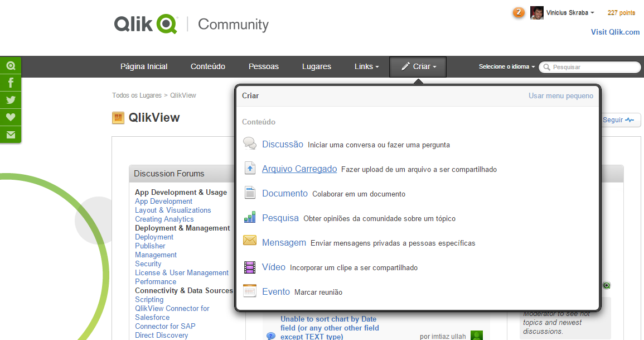The image size is (644, 340).
Task: Click the imtiaz ullah author name
Action: 448,336
